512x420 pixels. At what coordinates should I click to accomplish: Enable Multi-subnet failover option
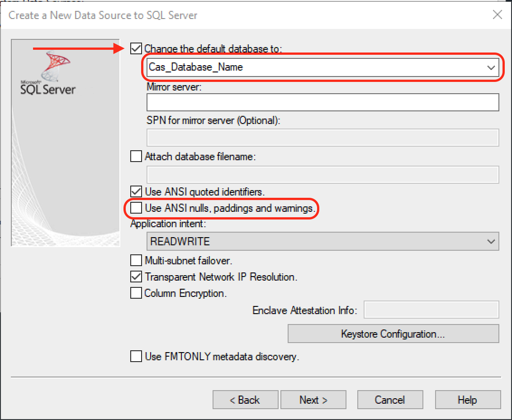pos(136,261)
